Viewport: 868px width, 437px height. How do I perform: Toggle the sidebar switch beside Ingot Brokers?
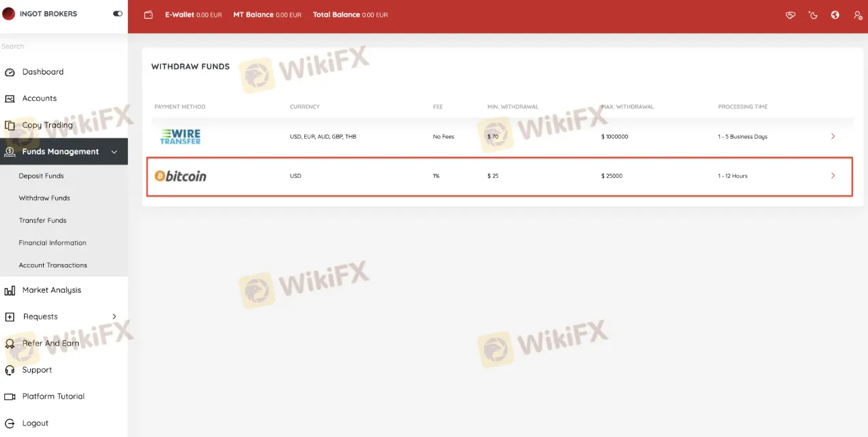point(118,14)
